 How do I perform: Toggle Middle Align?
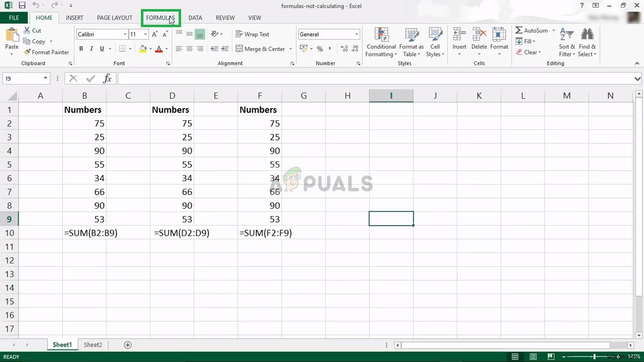click(189, 34)
